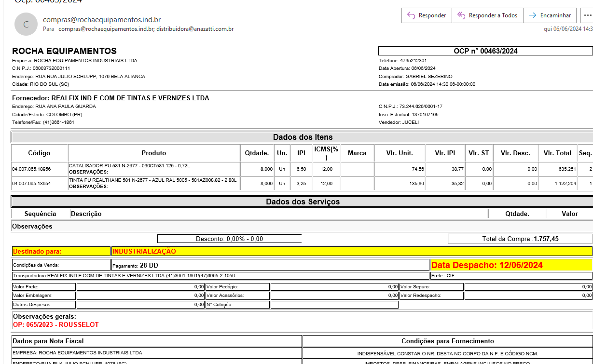Forward the email with Encaminhar
593x364 pixels.
tap(550, 15)
